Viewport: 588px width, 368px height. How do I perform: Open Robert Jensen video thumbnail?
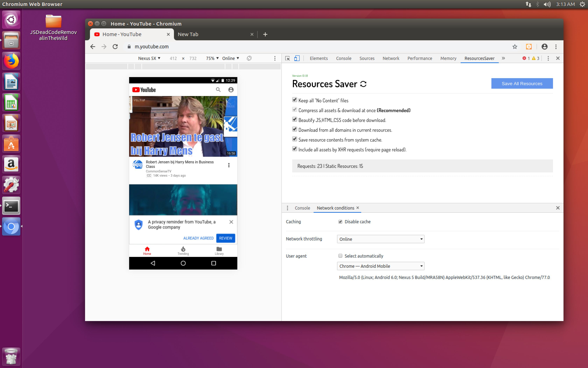click(x=183, y=126)
